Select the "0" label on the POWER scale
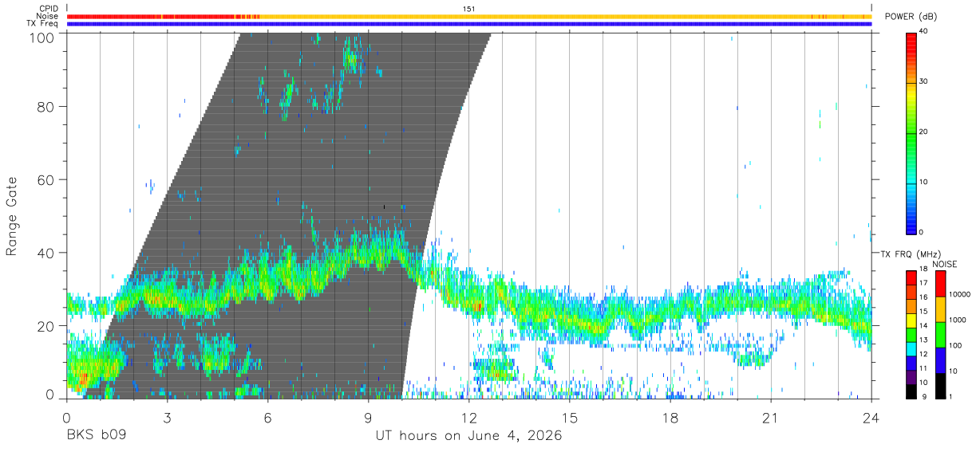Image resolution: width=980 pixels, height=452 pixels. pyautogui.click(x=921, y=233)
